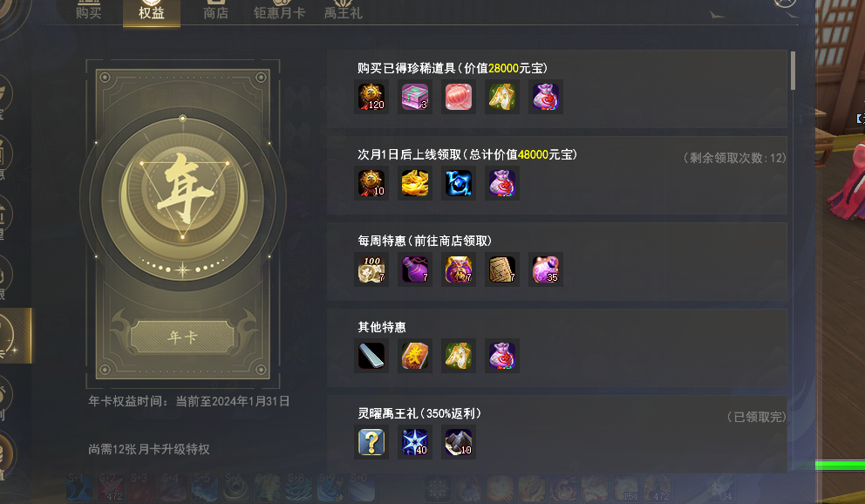865x504 pixels.
Task: Click the 年卡 button on the card
Action: click(182, 337)
